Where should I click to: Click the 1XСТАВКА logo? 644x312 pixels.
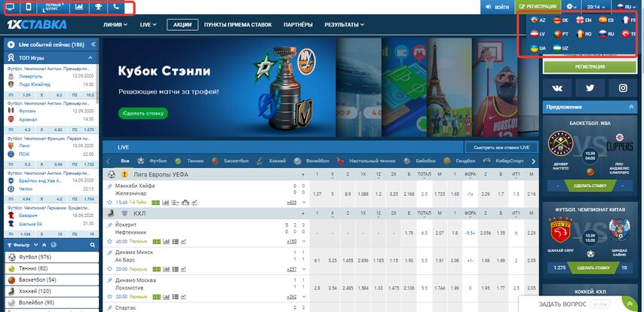[x=36, y=25]
